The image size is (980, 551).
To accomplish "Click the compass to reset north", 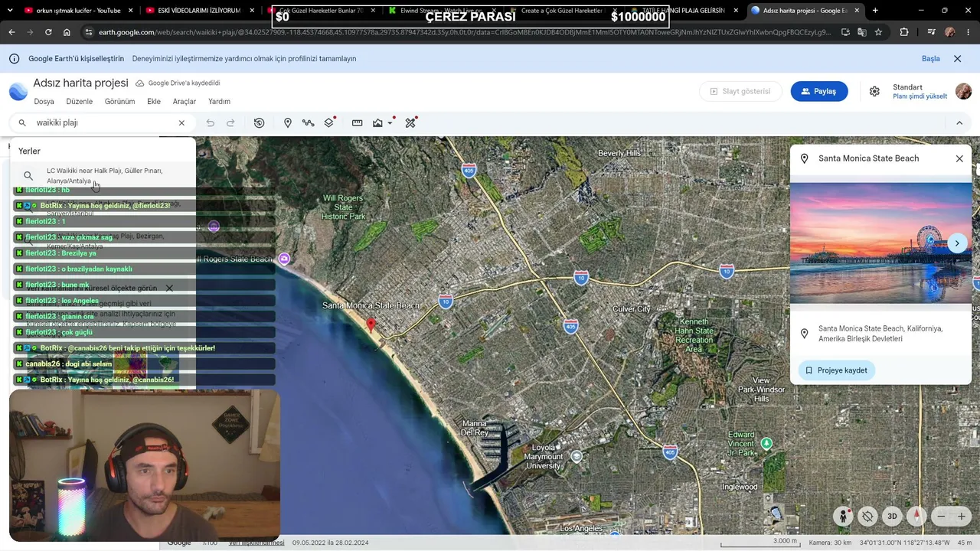I will click(916, 516).
